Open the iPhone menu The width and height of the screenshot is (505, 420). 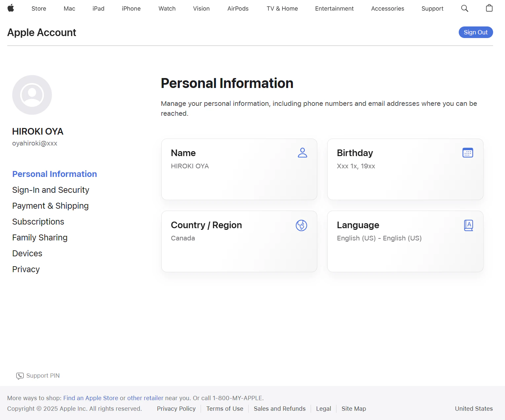click(131, 9)
